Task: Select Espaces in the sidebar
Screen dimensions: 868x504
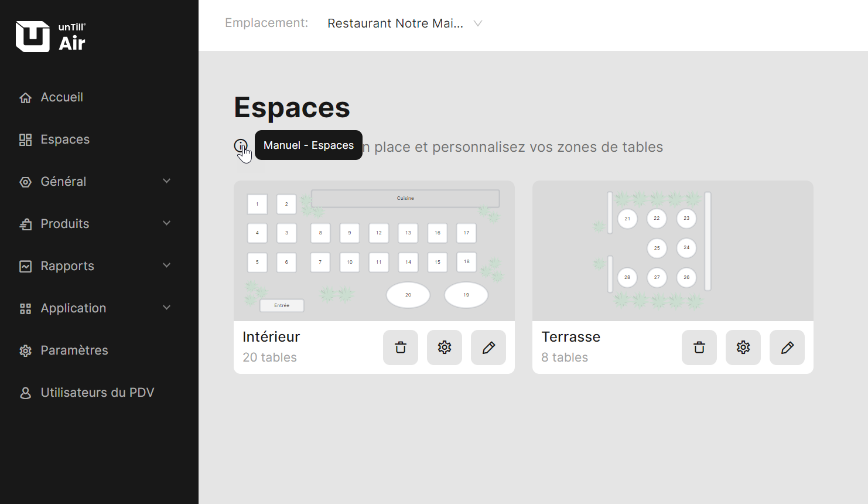Action: [x=64, y=139]
